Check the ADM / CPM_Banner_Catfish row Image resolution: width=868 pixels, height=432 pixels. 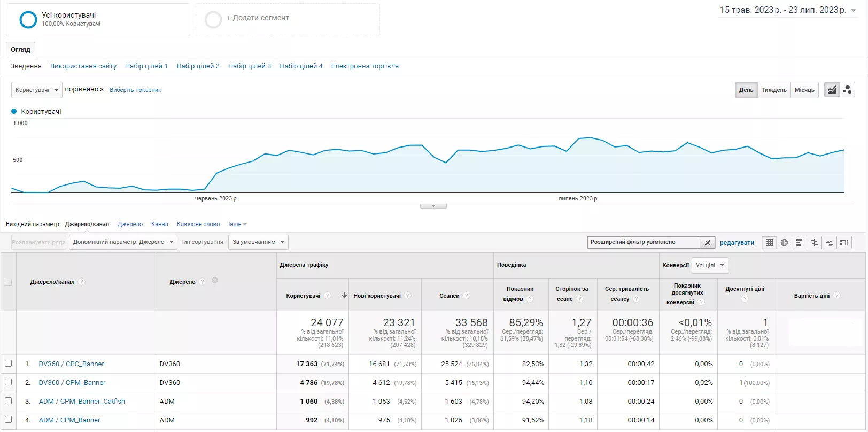point(8,401)
